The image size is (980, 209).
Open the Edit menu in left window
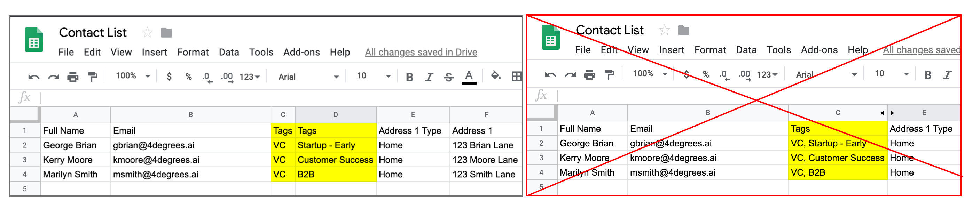92,52
